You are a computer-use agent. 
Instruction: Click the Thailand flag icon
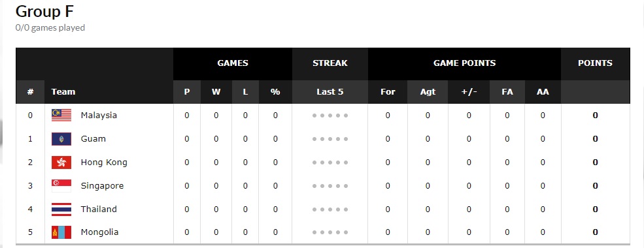61,209
